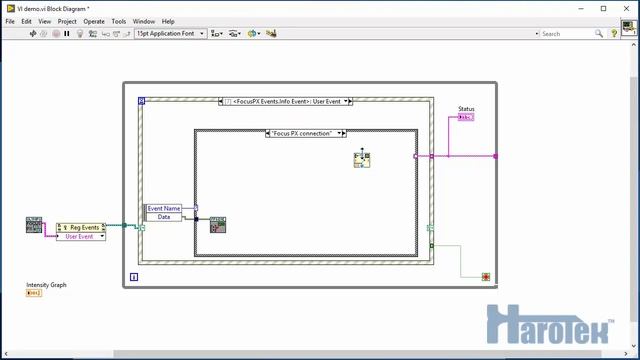Viewport: 640px width, 360px height.
Task: Click the Abort Execution button
Action: [x=56, y=34]
